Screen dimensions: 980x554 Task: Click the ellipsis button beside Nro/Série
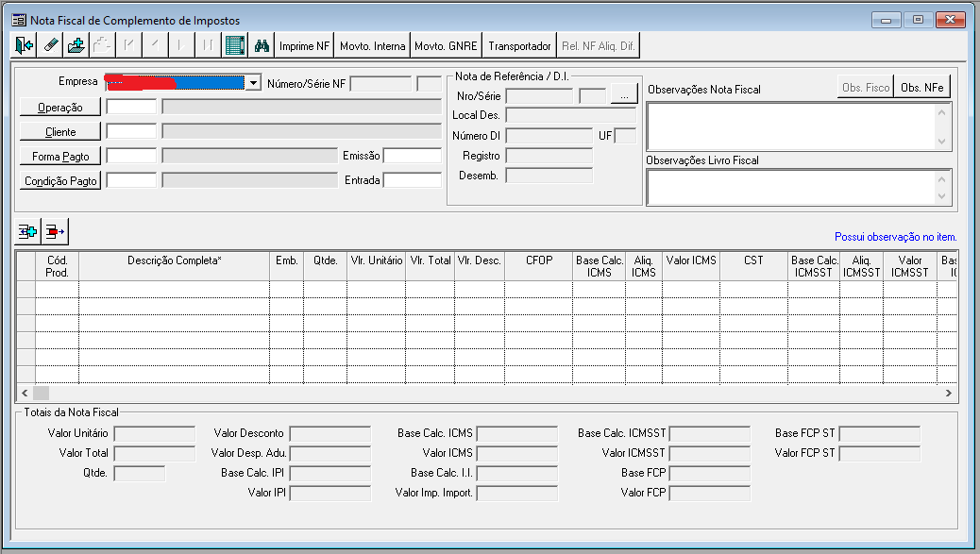(624, 95)
